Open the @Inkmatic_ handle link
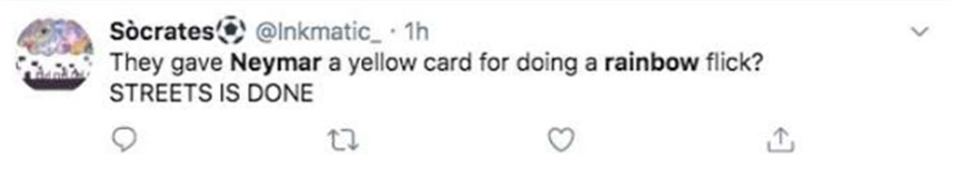Viewport: 980px width, 187px height. point(318,32)
